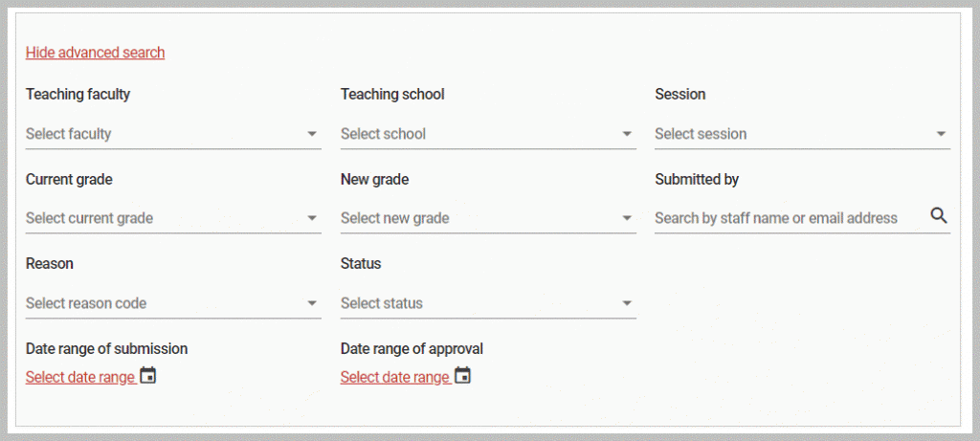Open calendar icon for approval date range
The width and height of the screenshot is (980, 441).
tap(462, 375)
